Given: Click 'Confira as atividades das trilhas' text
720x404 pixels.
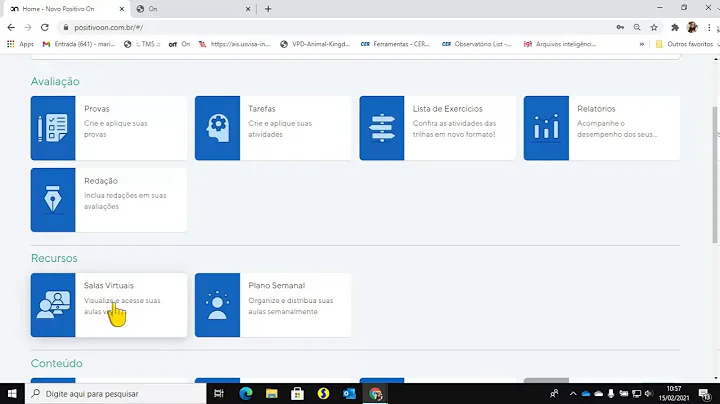Looking at the screenshot, I should [x=454, y=129].
